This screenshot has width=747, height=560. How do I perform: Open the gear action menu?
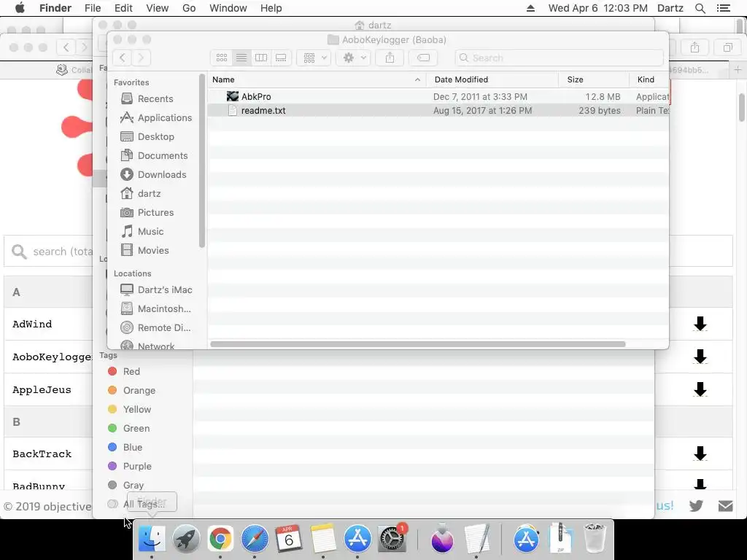[353, 58]
